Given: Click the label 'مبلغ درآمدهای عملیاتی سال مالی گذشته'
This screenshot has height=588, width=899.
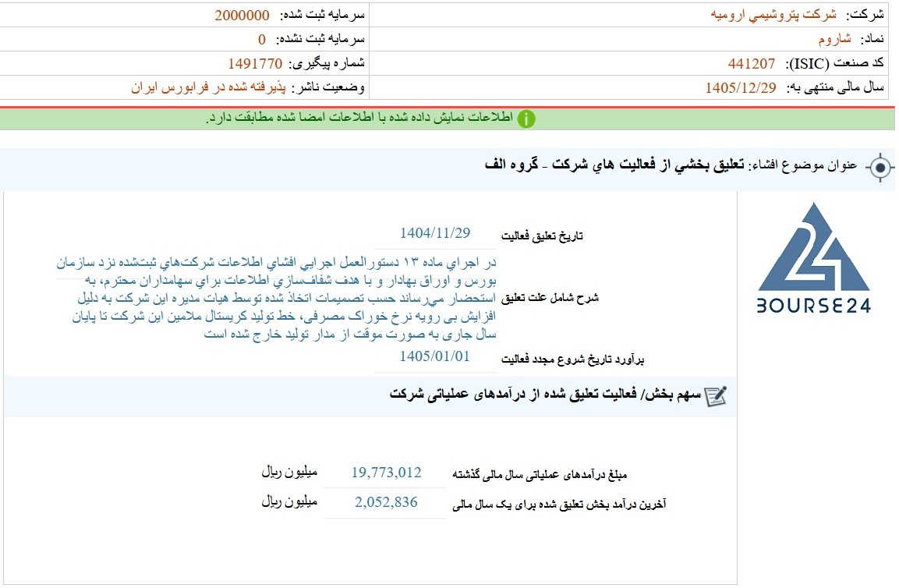Looking at the screenshot, I should pos(540,475).
